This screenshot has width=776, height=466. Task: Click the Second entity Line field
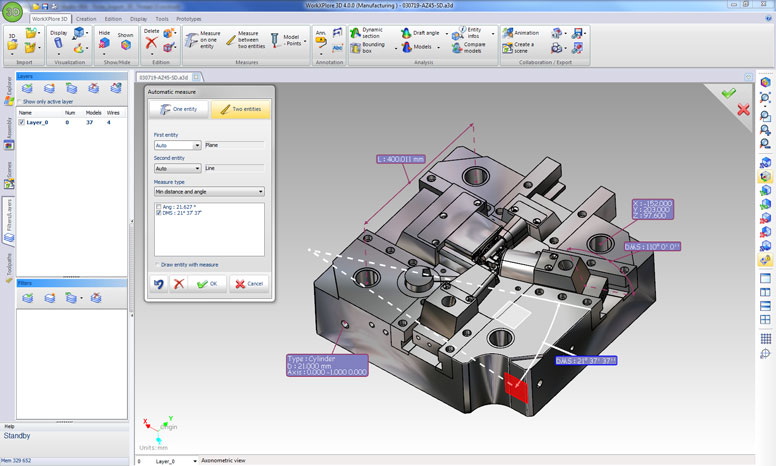point(234,169)
